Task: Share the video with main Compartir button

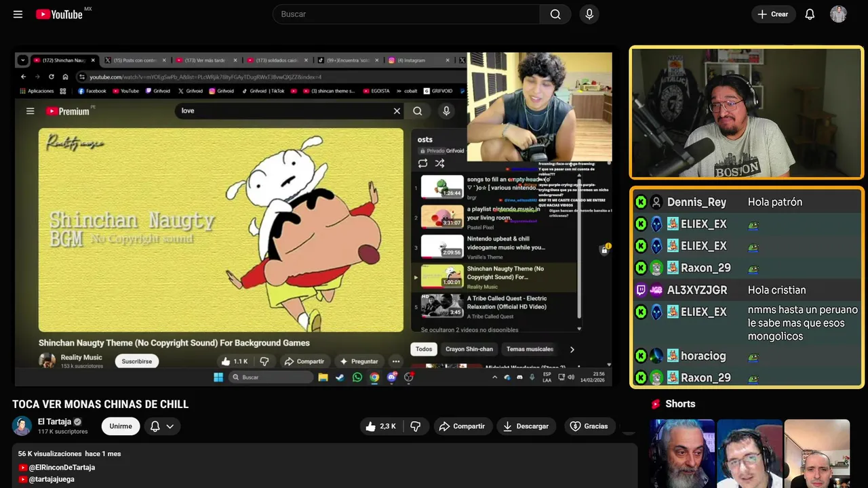Action: click(462, 426)
